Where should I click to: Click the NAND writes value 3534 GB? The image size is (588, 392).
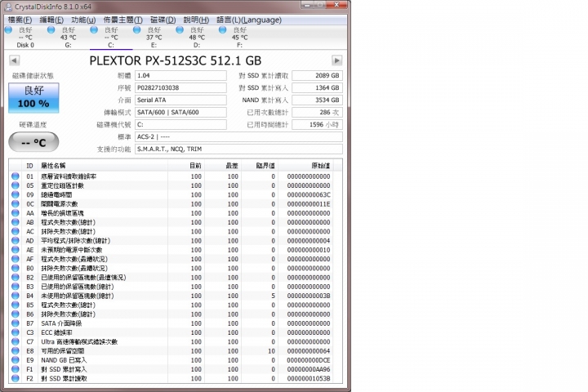coord(317,100)
